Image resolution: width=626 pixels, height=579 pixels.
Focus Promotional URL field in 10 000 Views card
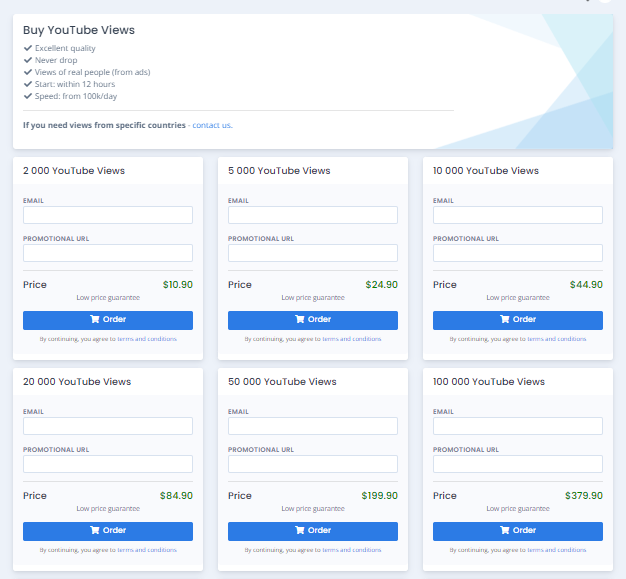point(518,253)
